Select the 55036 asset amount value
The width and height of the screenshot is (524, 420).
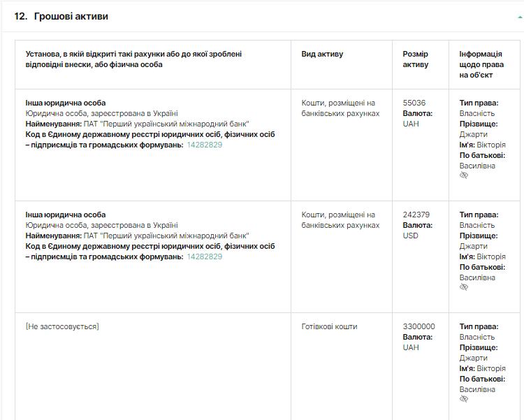pos(414,103)
